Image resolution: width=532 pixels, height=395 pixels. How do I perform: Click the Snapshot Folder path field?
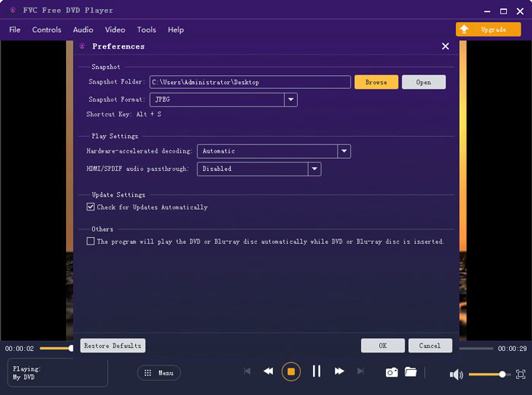click(x=250, y=82)
